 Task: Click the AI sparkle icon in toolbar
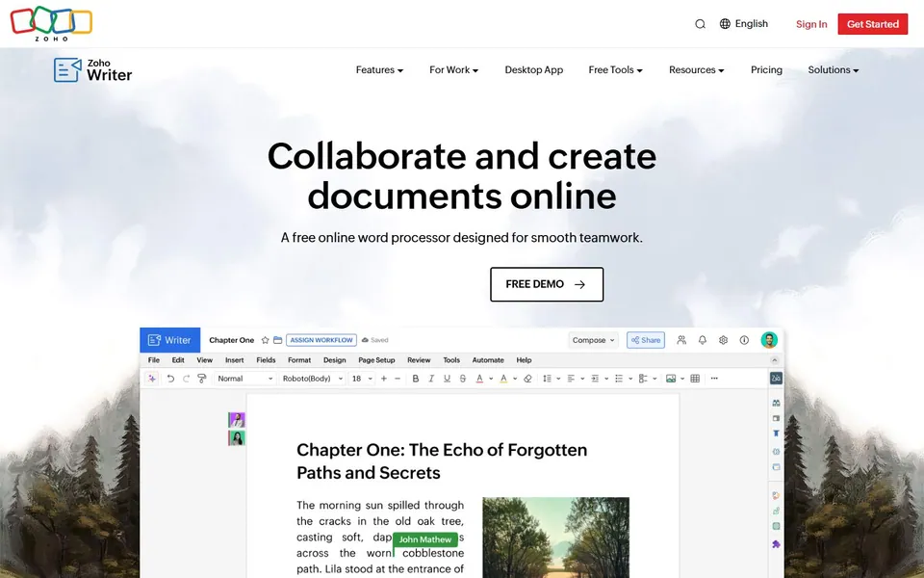click(x=152, y=379)
